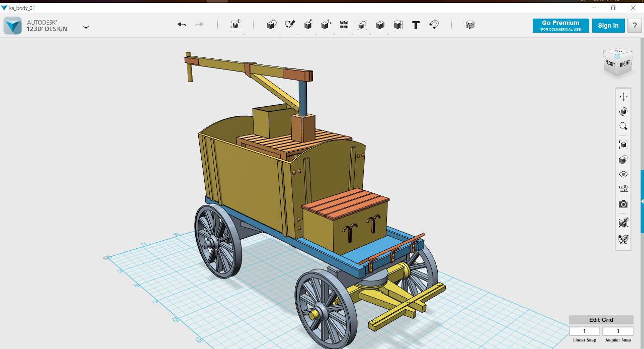Click the Linear Snap value field
The image size is (644, 349).
tap(585, 331)
